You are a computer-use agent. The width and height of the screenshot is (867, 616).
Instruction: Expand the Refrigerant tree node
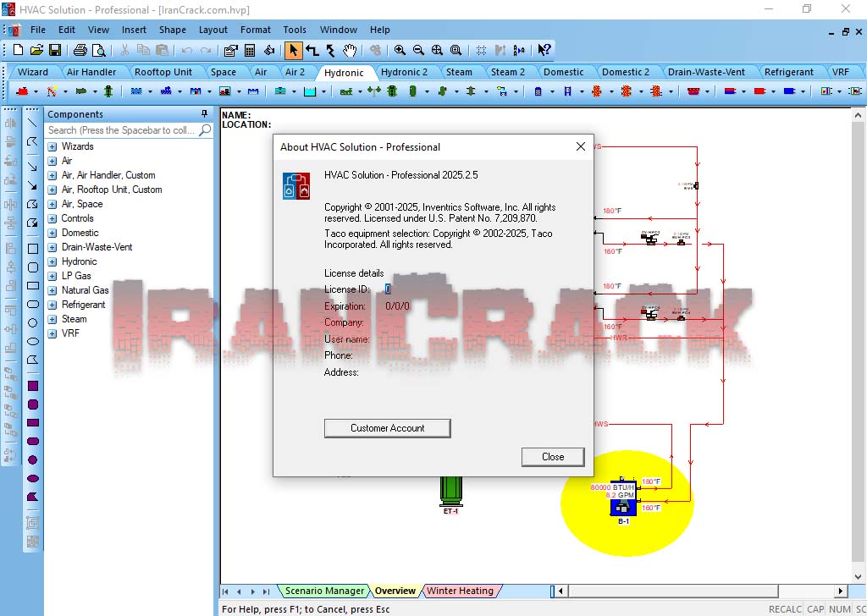(52, 305)
